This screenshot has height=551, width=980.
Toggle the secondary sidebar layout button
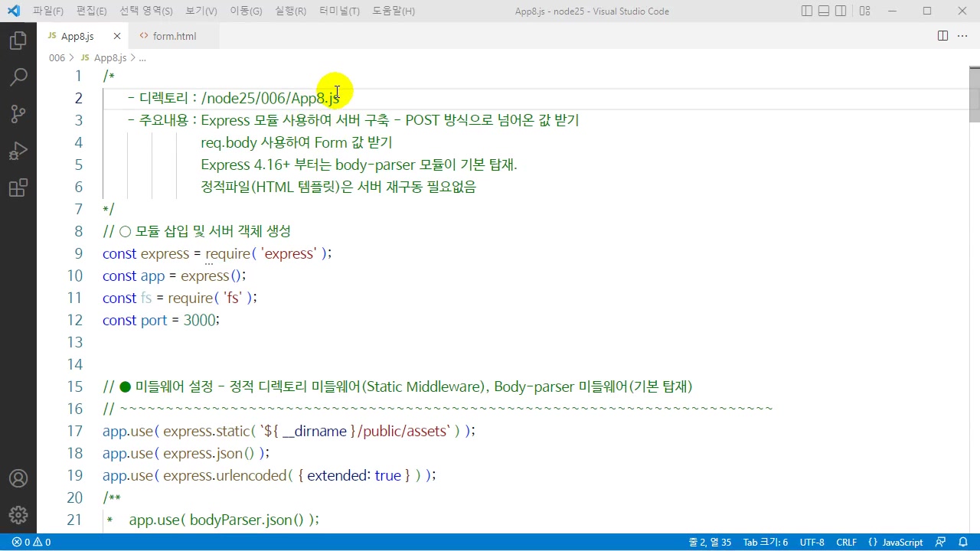click(x=841, y=11)
